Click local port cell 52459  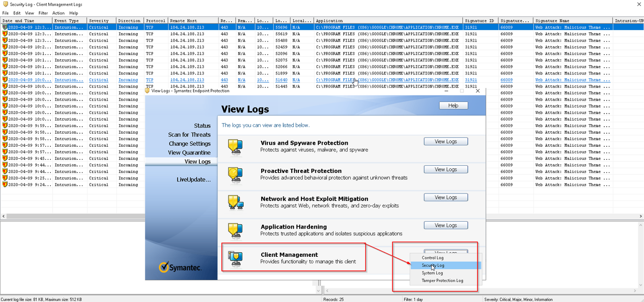tap(281, 47)
